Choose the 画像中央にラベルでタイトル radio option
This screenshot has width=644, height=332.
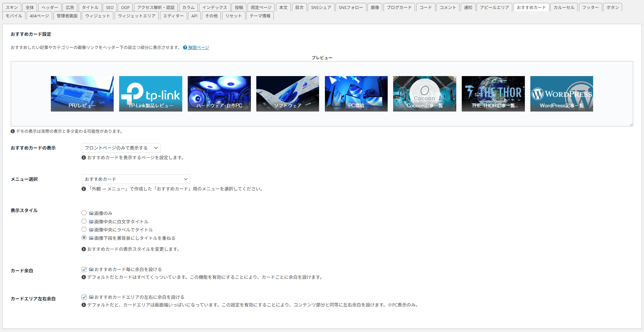point(84,229)
